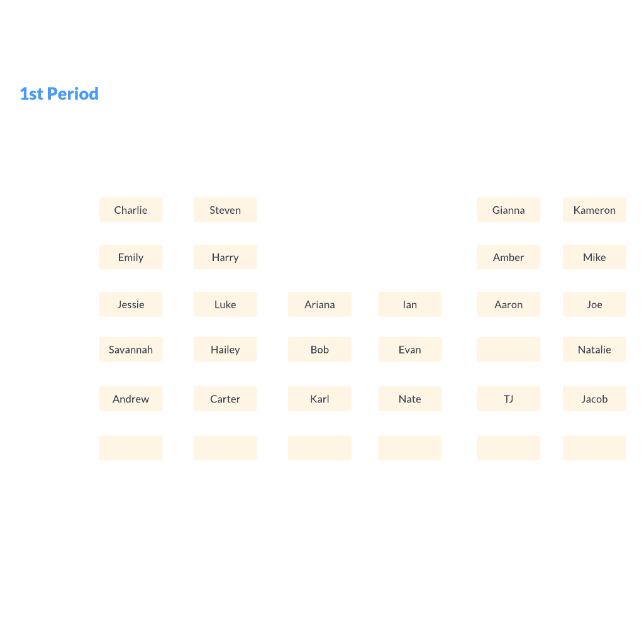Click the empty seat below Andrew
The width and height of the screenshot is (644, 644).
(x=131, y=448)
